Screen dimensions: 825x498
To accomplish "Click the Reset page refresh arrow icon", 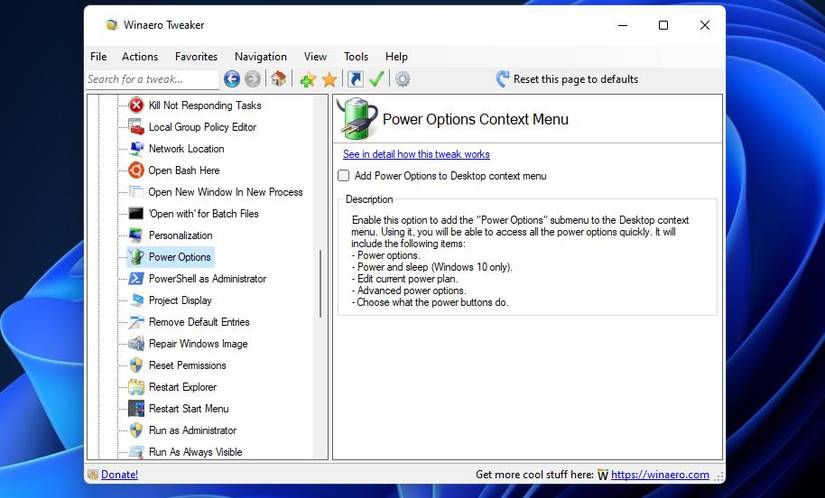I will click(x=502, y=79).
